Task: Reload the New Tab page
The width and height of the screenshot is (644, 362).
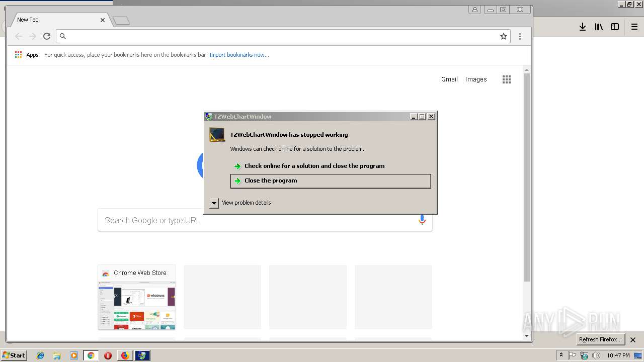Action: tap(47, 36)
